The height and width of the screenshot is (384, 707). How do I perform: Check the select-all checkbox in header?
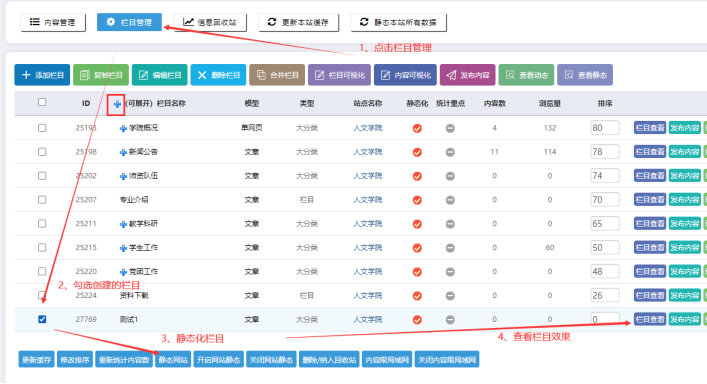(42, 102)
